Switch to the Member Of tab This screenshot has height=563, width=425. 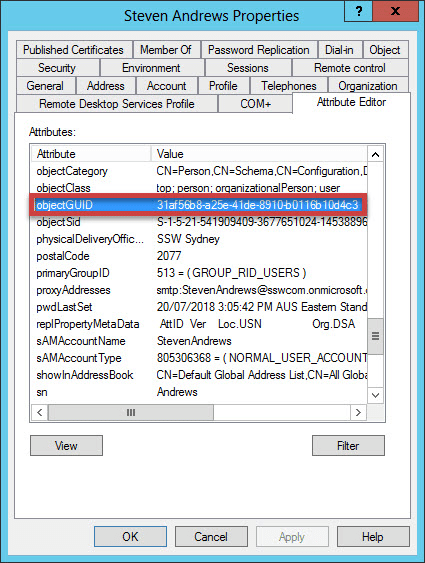[x=166, y=50]
